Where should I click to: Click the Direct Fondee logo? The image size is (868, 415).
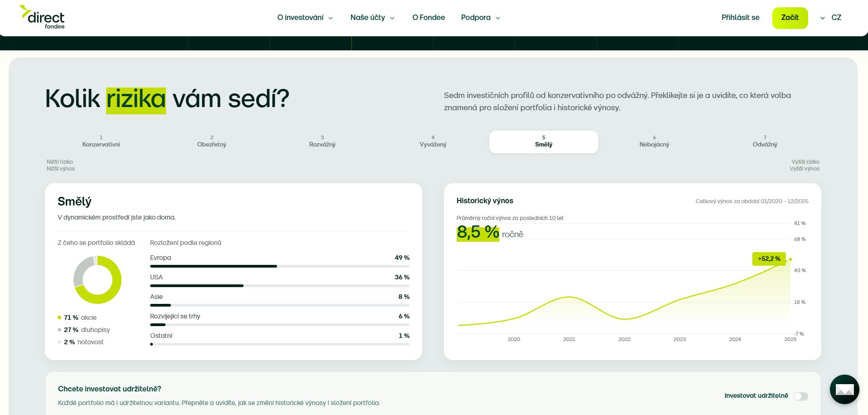(x=42, y=17)
